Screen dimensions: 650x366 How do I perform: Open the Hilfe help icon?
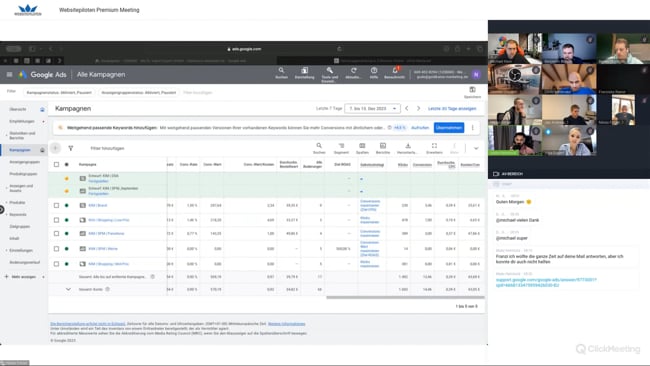pos(374,73)
